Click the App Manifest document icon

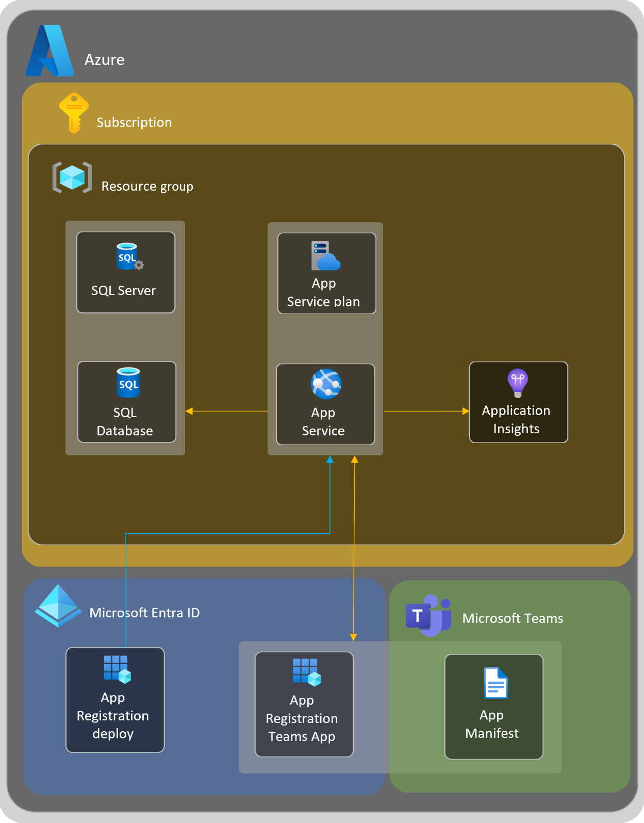point(496,683)
